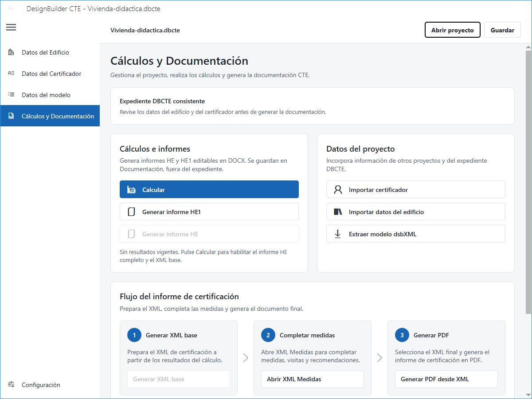The image size is (532, 399).
Task: Open Configuración settings page
Action: tap(50, 385)
